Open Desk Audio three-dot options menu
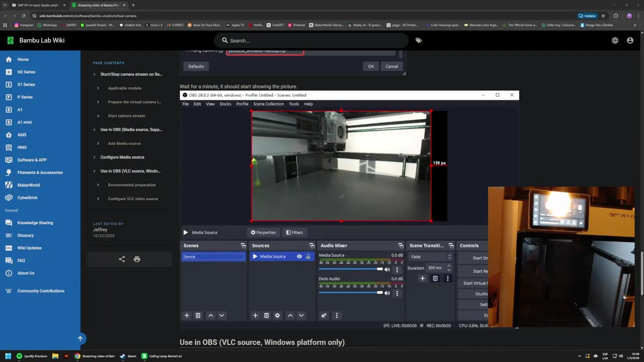 point(397,293)
